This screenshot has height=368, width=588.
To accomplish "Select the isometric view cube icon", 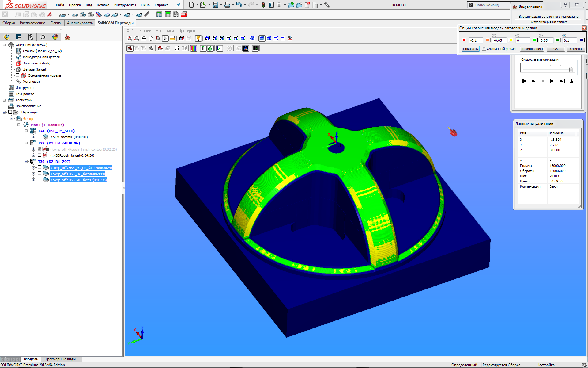I will click(x=252, y=38).
